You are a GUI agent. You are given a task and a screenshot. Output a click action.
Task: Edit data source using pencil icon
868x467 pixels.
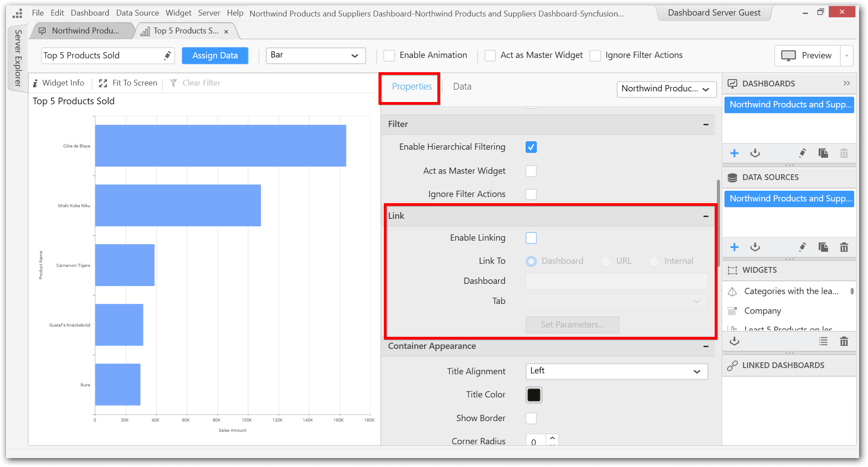coord(802,247)
